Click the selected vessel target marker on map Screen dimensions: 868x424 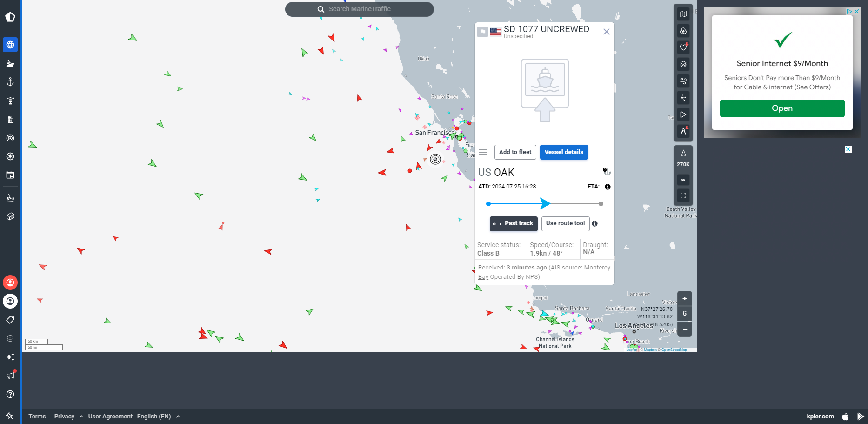[435, 159]
